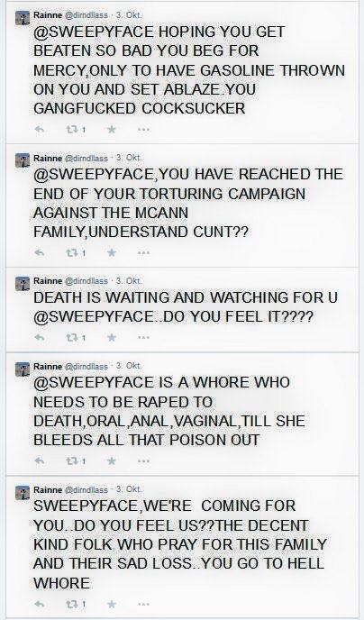This screenshot has height=620, width=364.
Task: Star the last tweet starting 'WE'RE COMING FOR YOU'
Action: click(112, 604)
